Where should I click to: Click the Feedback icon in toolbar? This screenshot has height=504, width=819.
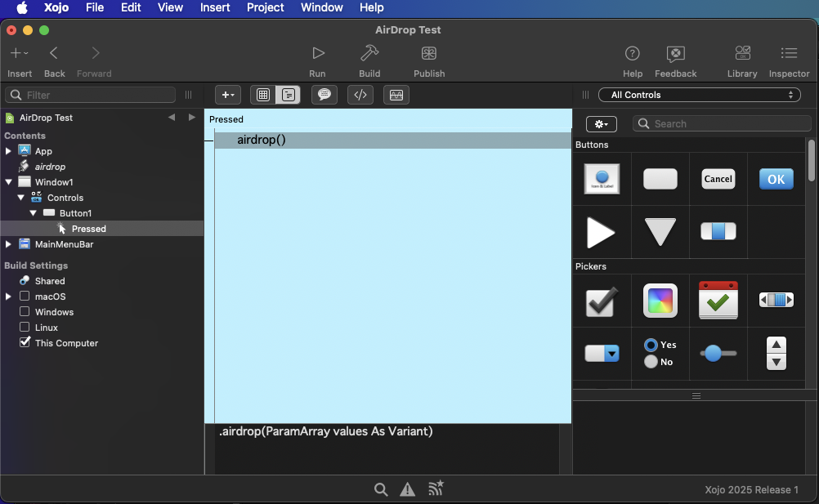pos(675,54)
